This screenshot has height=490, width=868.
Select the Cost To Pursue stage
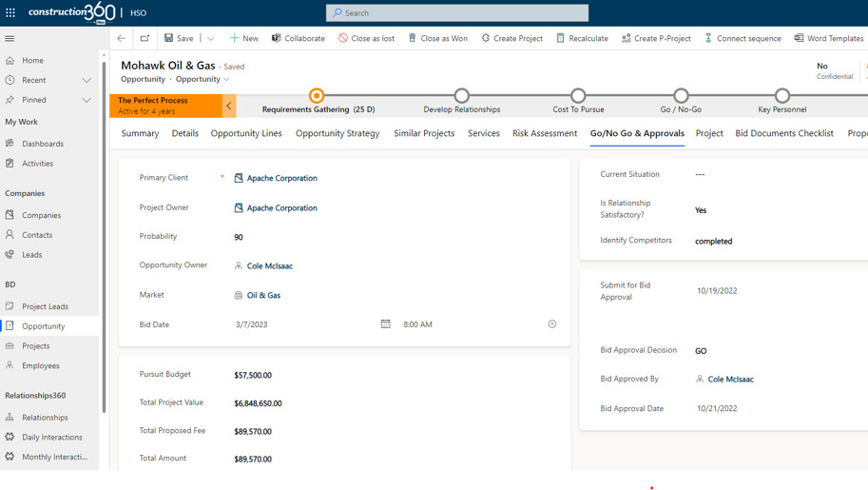(x=578, y=96)
